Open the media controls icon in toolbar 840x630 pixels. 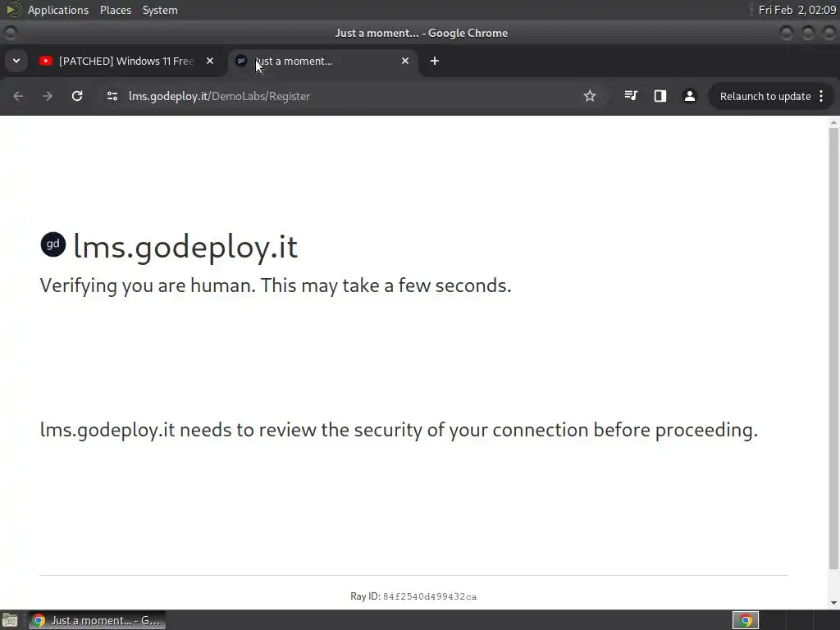[x=631, y=96]
